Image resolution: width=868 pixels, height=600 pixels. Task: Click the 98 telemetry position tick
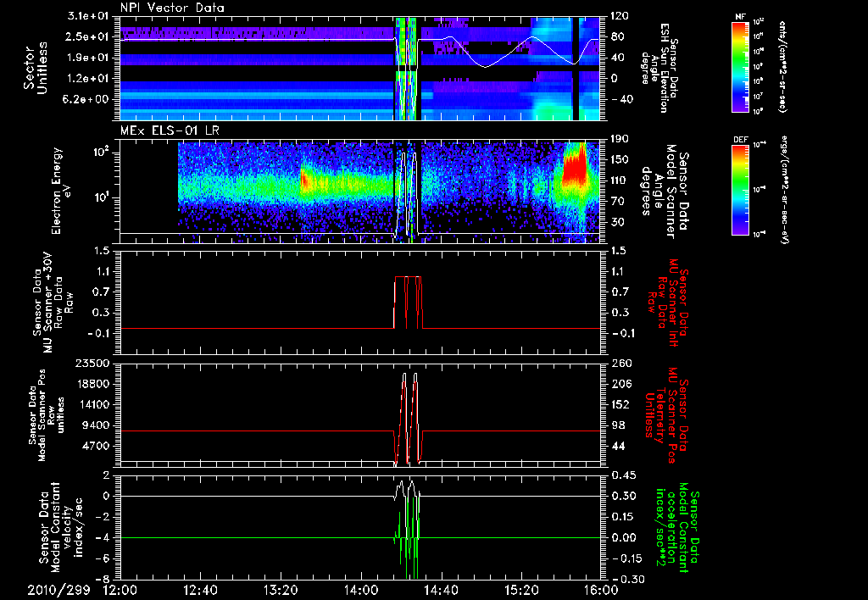tap(618, 425)
